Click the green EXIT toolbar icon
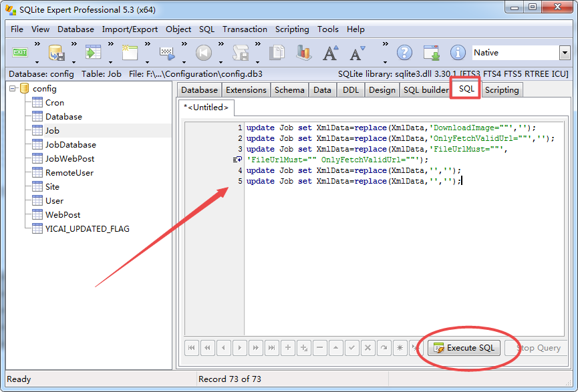Viewport: 578px width, 392px height. click(20, 53)
